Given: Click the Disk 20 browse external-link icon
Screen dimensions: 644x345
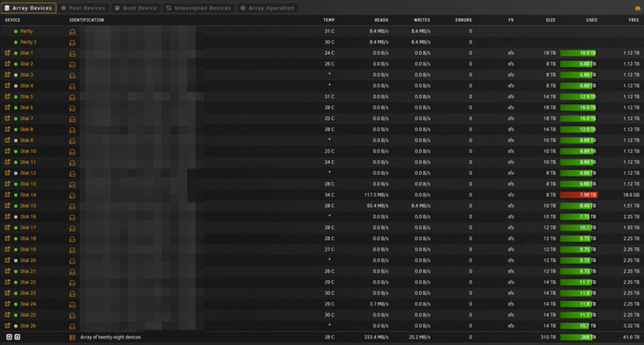Looking at the screenshot, I should click(x=7, y=260).
